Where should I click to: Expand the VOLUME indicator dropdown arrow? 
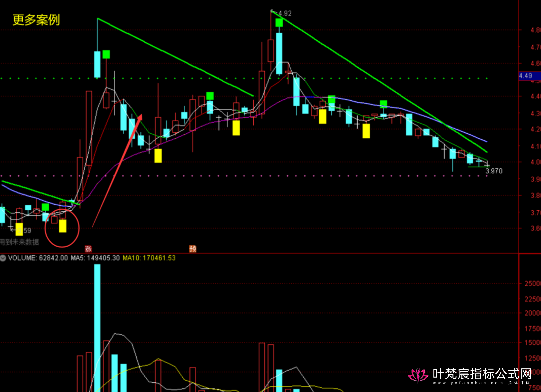pos(3,258)
